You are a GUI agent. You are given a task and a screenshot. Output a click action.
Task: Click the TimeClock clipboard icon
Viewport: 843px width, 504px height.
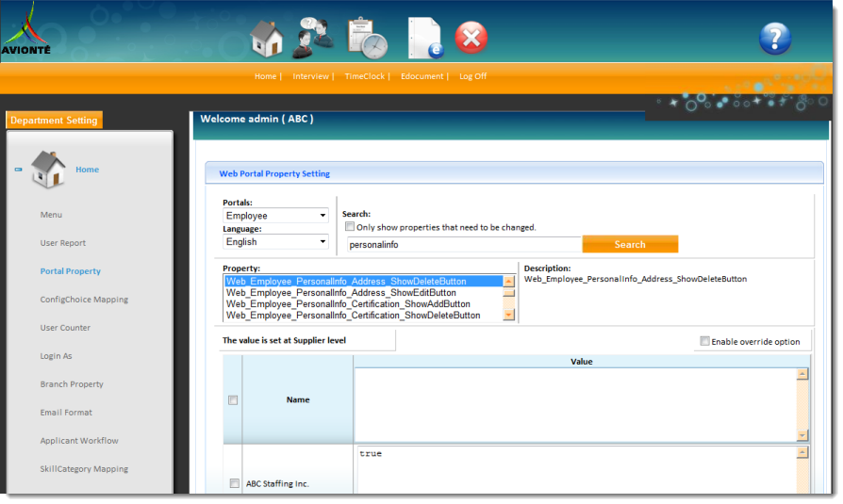point(366,39)
